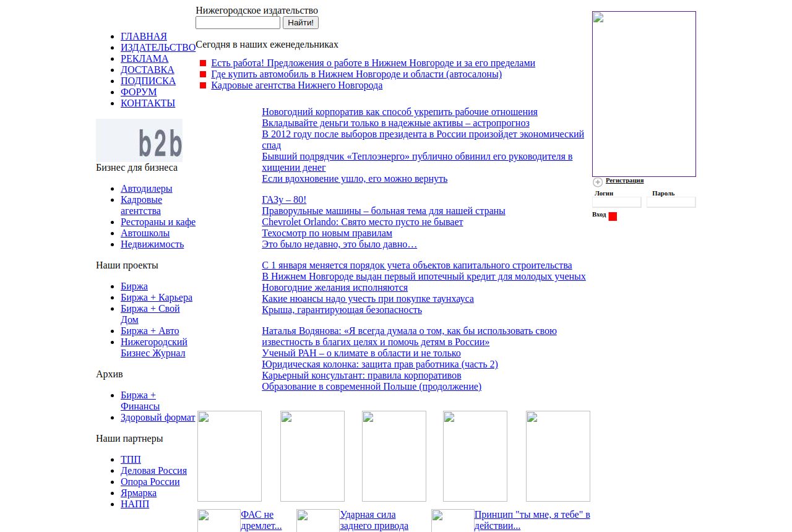This screenshot has height=532, width=792.
Task: Open the Недвижимость sidebar link
Action: coord(152,244)
